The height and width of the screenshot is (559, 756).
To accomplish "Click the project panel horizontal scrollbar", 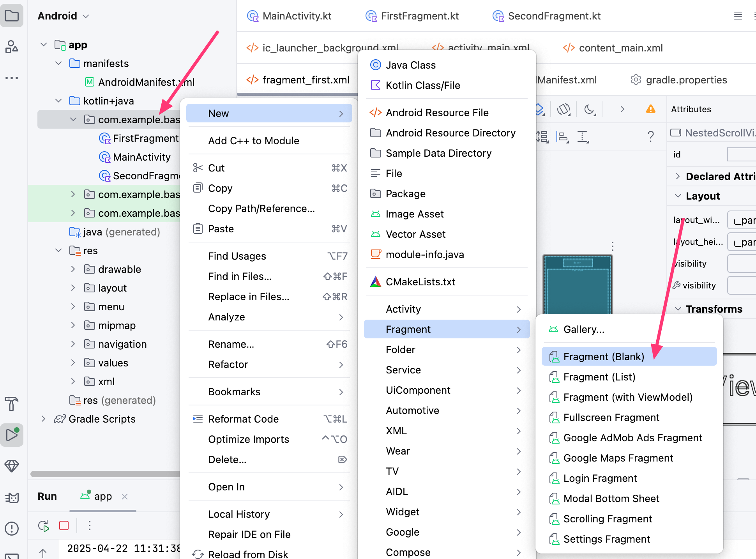I will [105, 474].
